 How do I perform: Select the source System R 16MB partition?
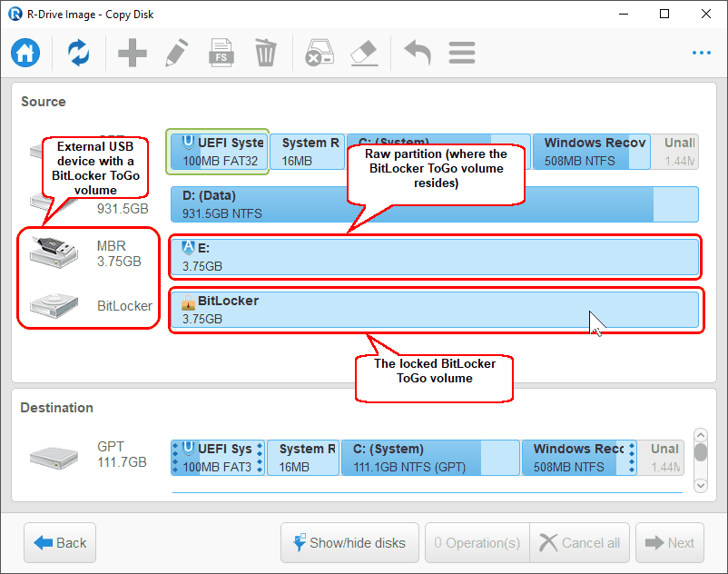[x=308, y=152]
